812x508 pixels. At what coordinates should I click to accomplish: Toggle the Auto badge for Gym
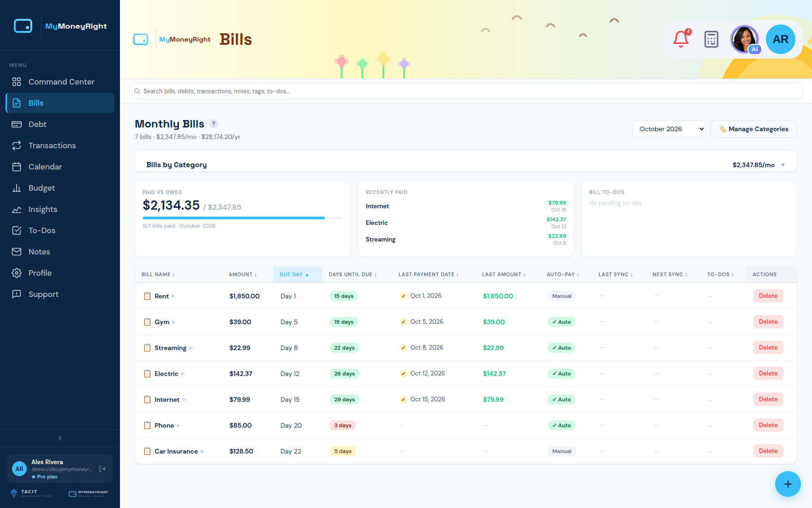[x=561, y=322]
